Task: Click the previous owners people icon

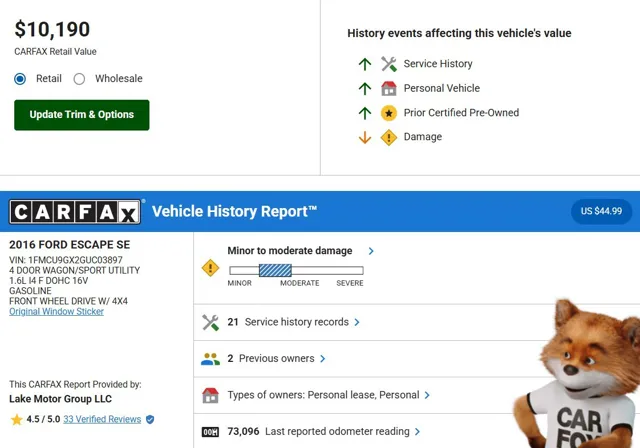Action: pos(210,358)
